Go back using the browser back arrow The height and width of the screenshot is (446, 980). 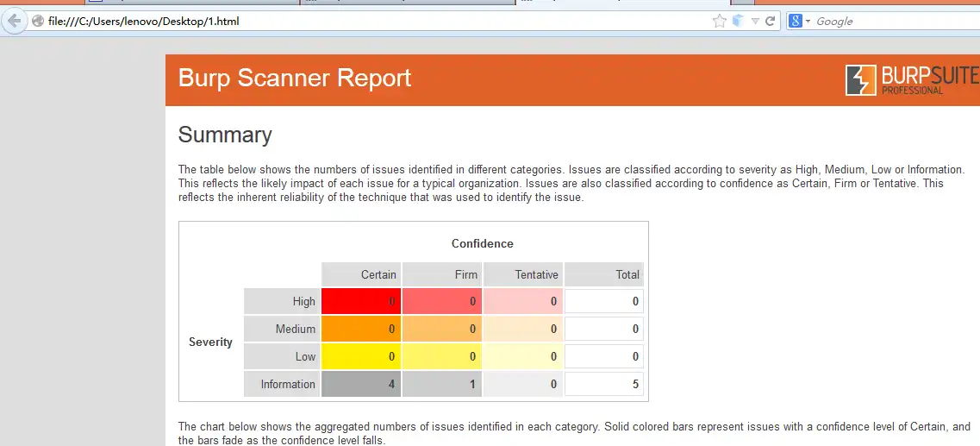point(14,22)
